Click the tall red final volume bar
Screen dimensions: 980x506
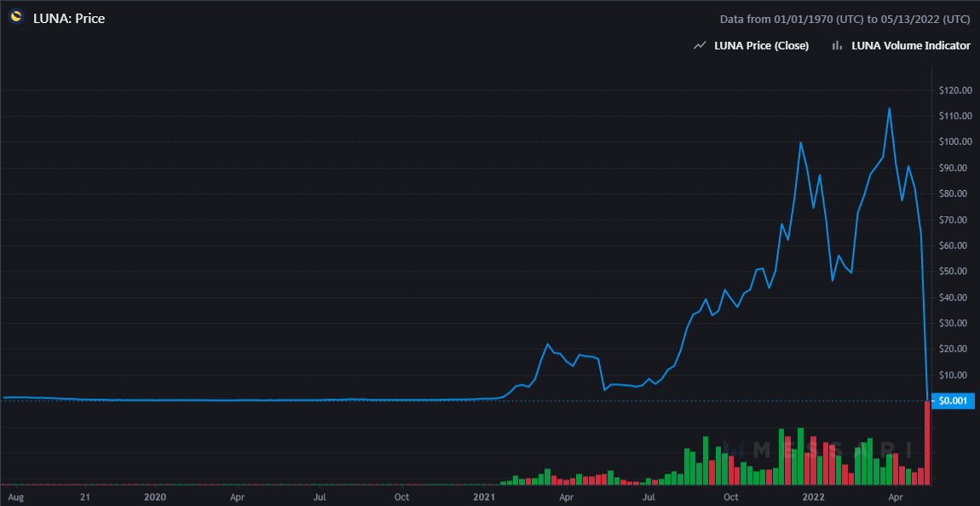927,442
